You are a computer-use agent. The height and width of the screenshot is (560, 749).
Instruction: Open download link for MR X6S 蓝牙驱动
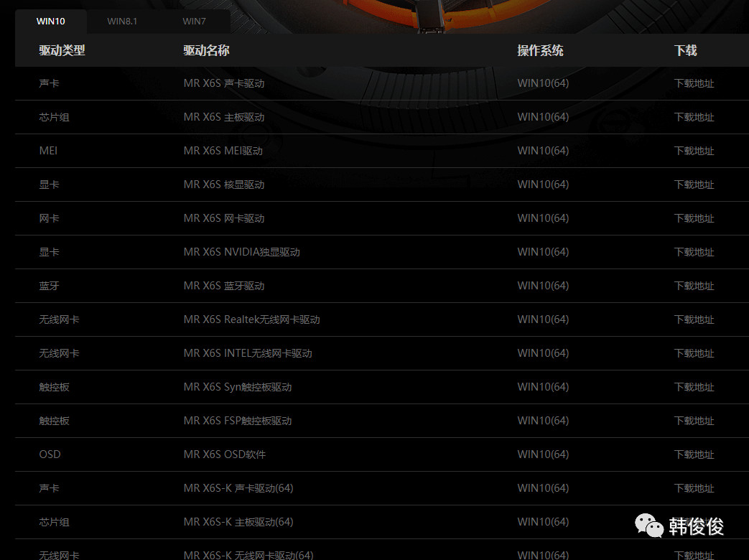pos(694,286)
